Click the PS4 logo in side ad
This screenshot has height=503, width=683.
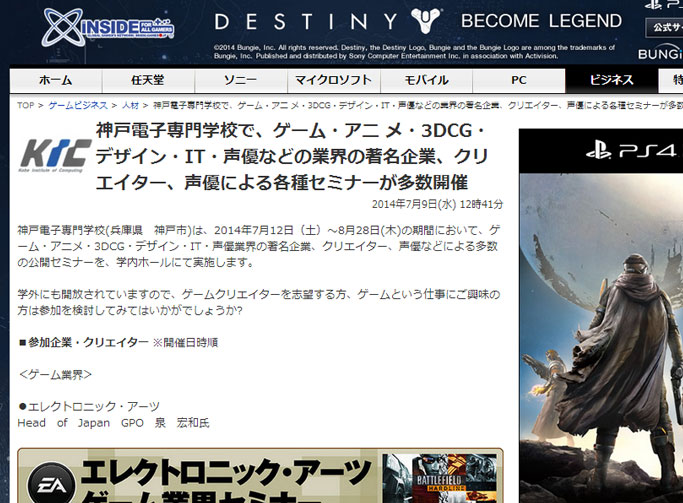631,151
